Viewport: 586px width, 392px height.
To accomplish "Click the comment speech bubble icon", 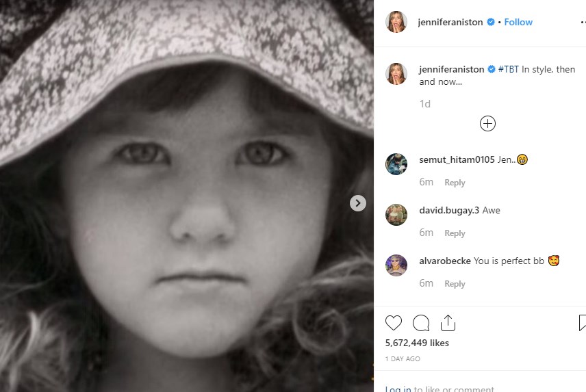I will point(421,323).
